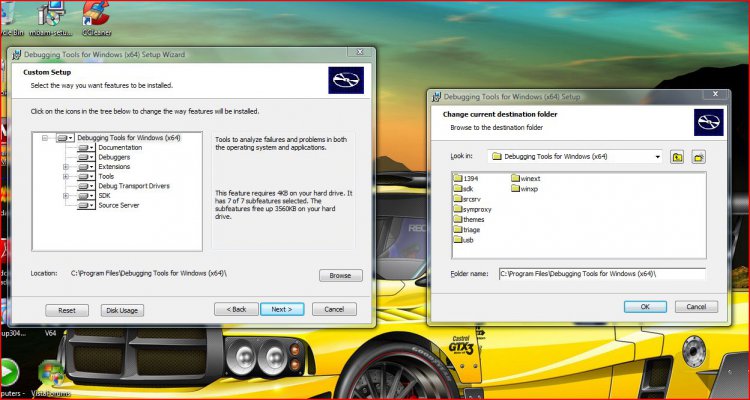This screenshot has width=750, height=400.
Task: Open Tools feature install-state dropdown icon
Action: click(86, 177)
